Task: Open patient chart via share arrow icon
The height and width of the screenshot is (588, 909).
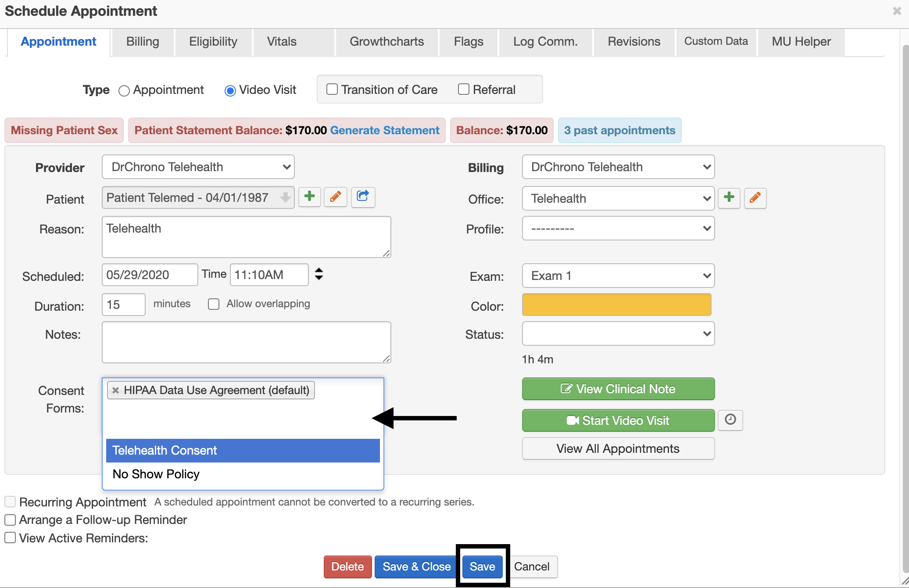Action: (363, 197)
